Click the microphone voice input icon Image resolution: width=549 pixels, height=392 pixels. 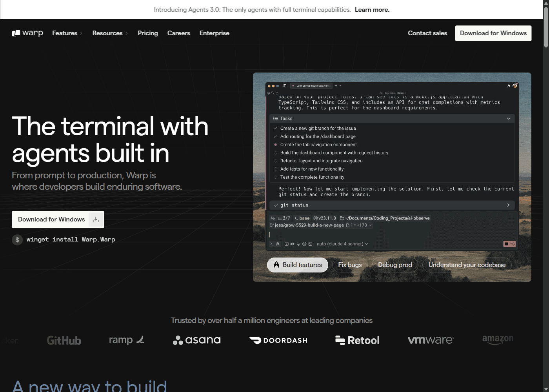[x=298, y=244]
